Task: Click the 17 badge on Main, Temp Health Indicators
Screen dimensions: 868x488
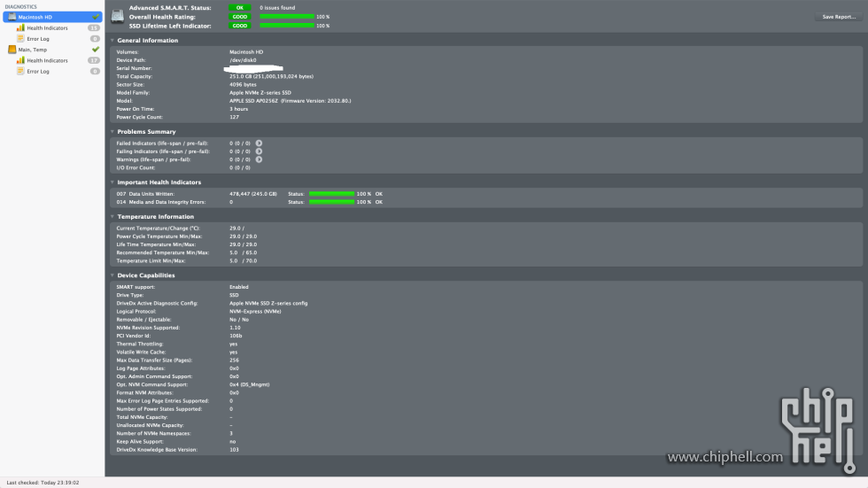Action: point(94,60)
